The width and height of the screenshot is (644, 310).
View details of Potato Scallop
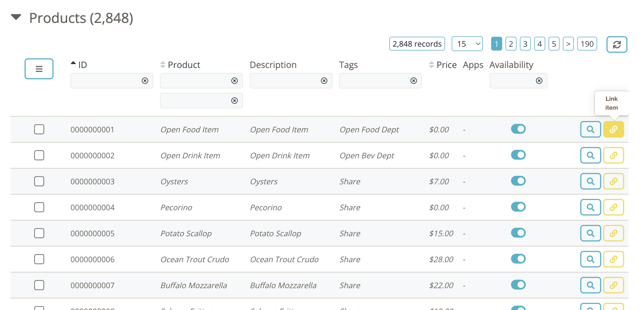[x=590, y=233]
